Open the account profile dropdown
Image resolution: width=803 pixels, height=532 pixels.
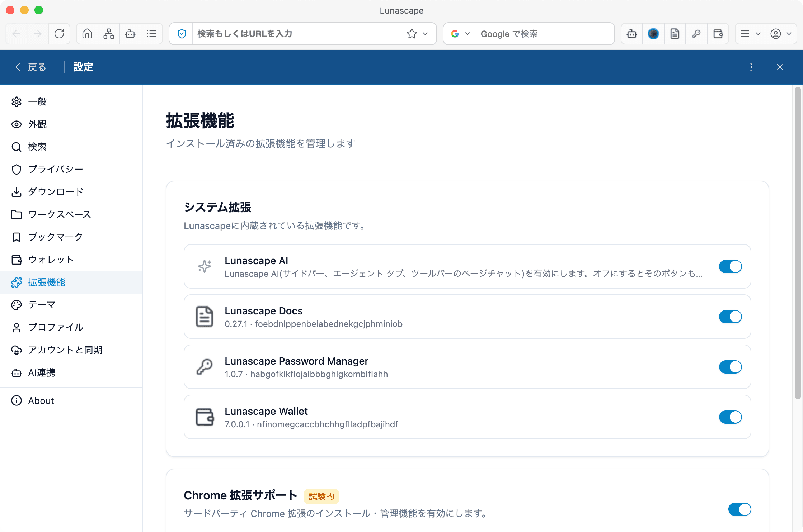pyautogui.click(x=781, y=34)
